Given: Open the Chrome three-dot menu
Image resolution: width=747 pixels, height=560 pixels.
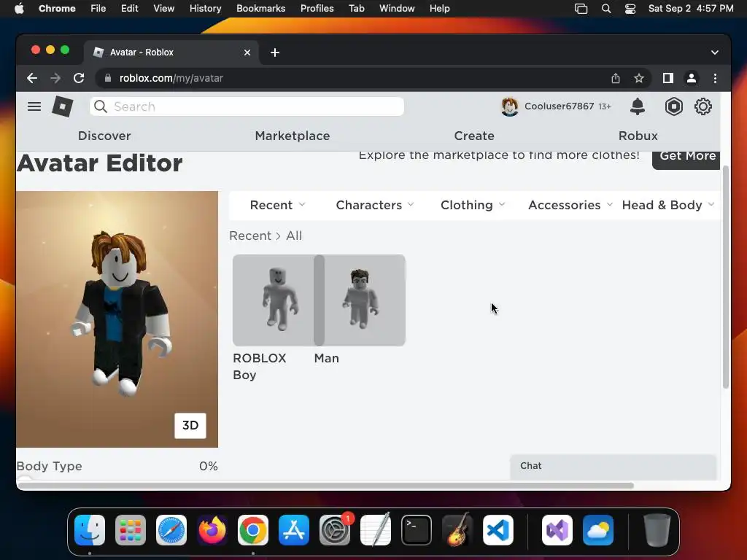Looking at the screenshot, I should (715, 78).
